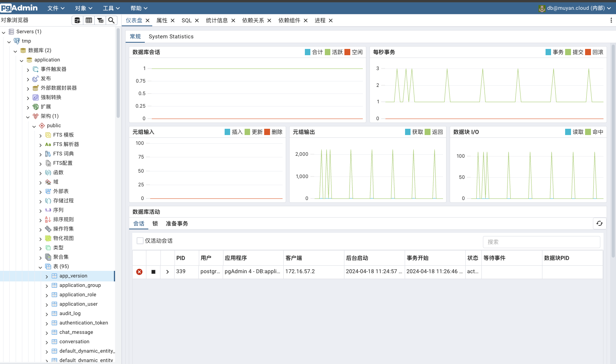Close the 统计信息 tab
This screenshot has height=364, width=616.
[233, 21]
